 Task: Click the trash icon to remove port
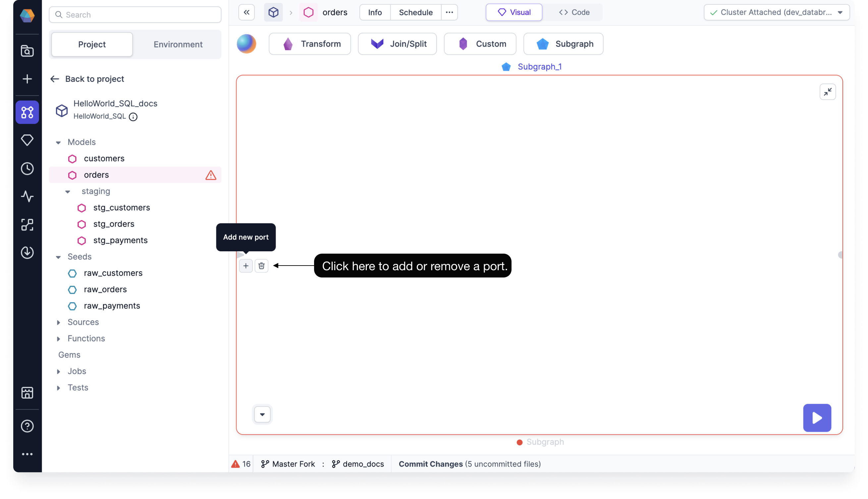(x=262, y=266)
